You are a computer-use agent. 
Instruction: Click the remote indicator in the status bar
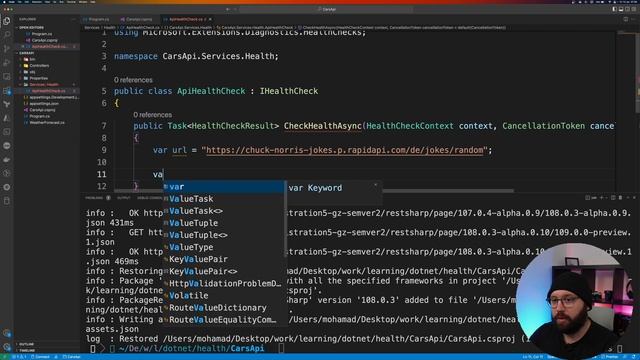4,357
